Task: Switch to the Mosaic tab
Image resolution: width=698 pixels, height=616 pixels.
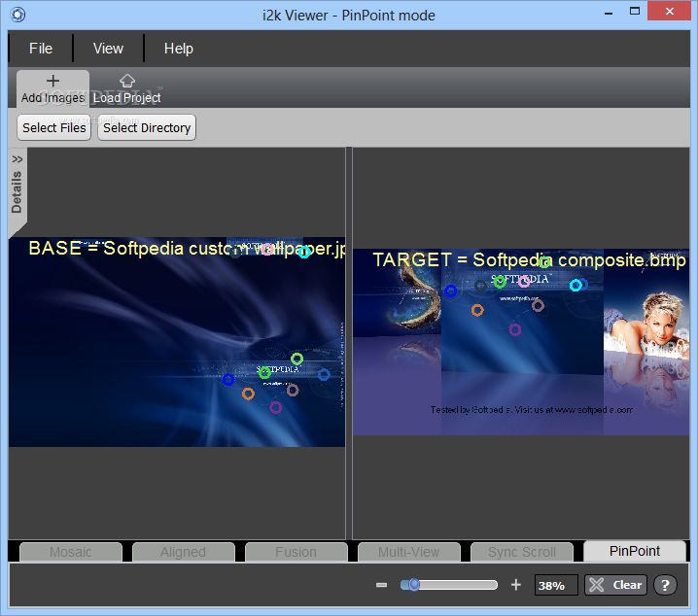Action: click(71, 552)
